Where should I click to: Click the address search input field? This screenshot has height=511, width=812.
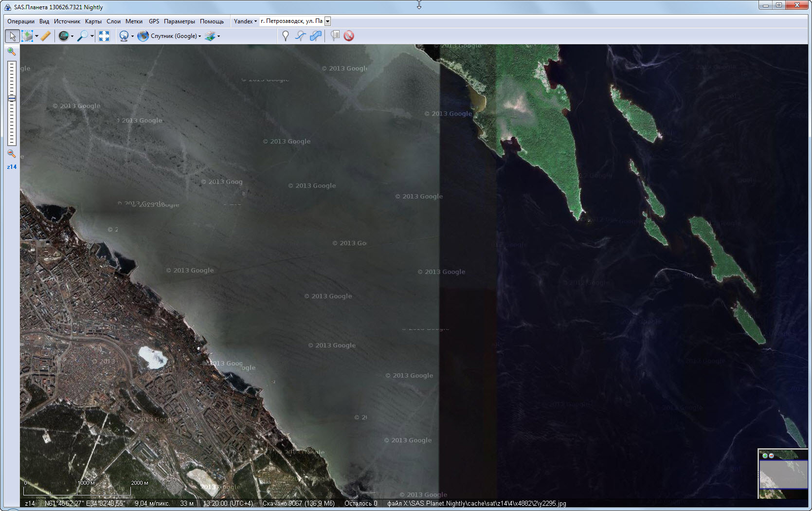[x=291, y=21]
